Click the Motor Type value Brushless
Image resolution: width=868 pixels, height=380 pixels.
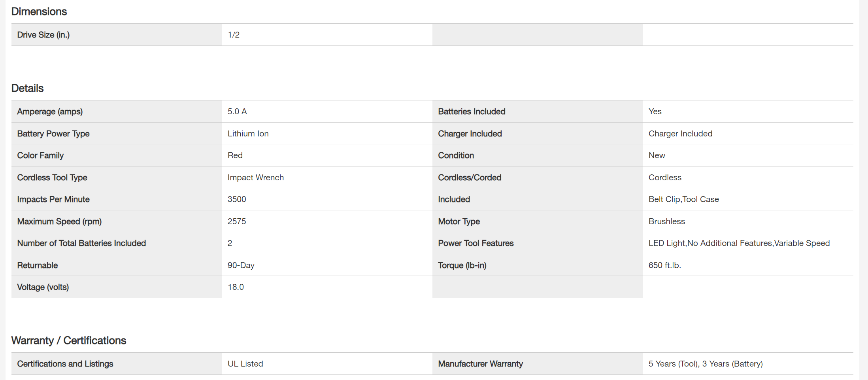[666, 221]
